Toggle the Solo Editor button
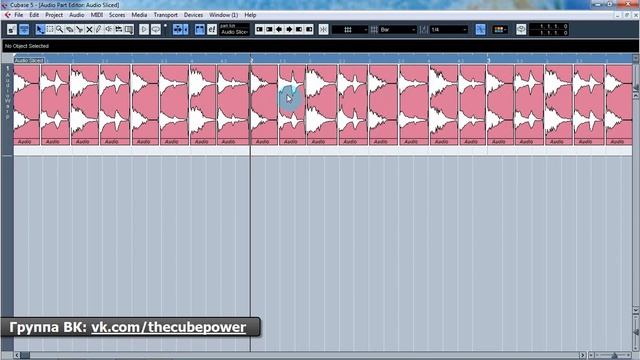This screenshot has width=640, height=360. (12, 29)
